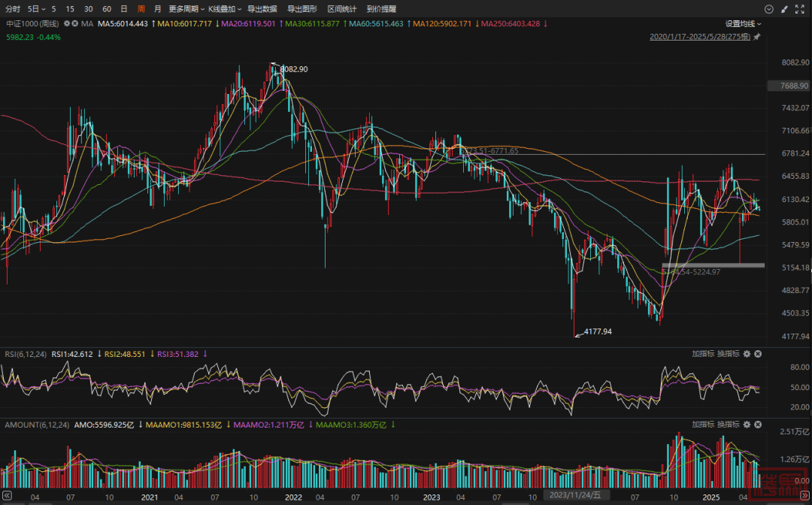Click the MAAMO2:1.211万亿 value

click(268, 425)
